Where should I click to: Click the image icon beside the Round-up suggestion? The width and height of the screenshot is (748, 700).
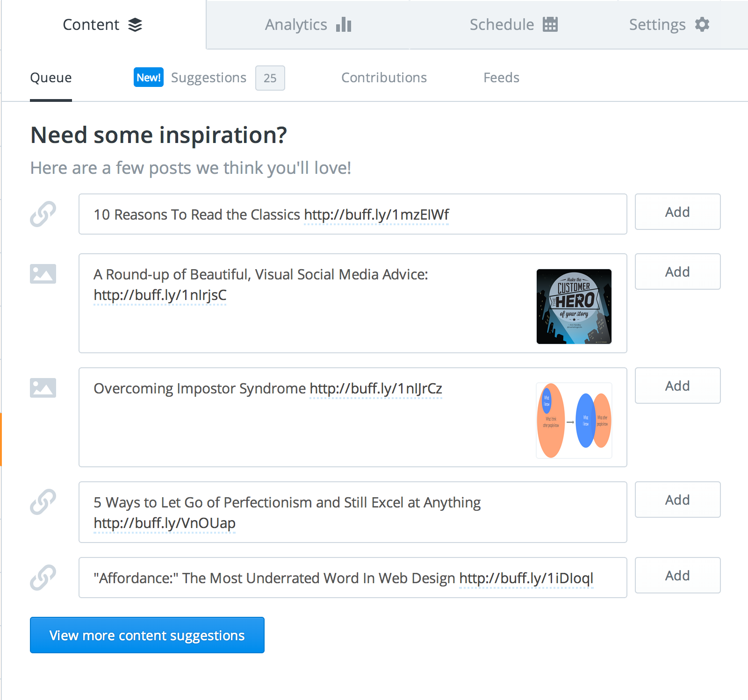43,274
